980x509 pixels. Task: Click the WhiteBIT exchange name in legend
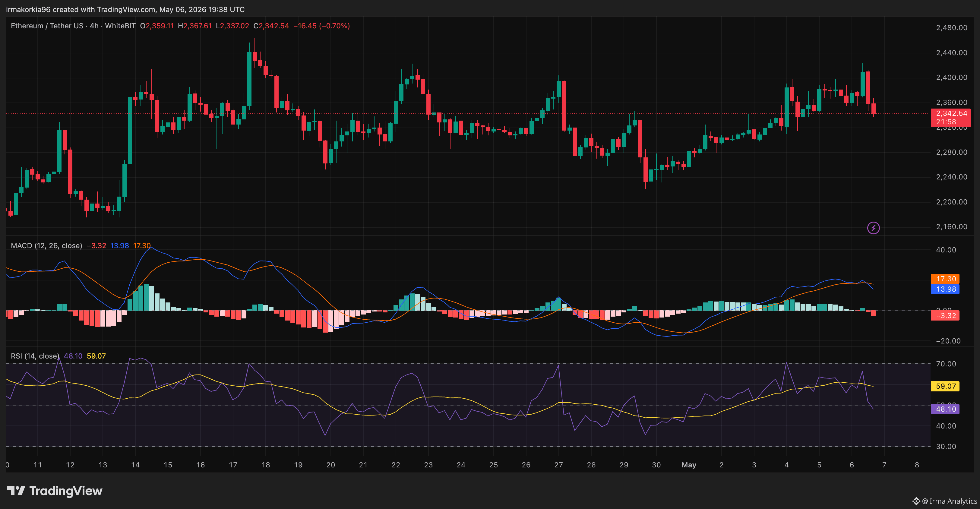point(120,26)
